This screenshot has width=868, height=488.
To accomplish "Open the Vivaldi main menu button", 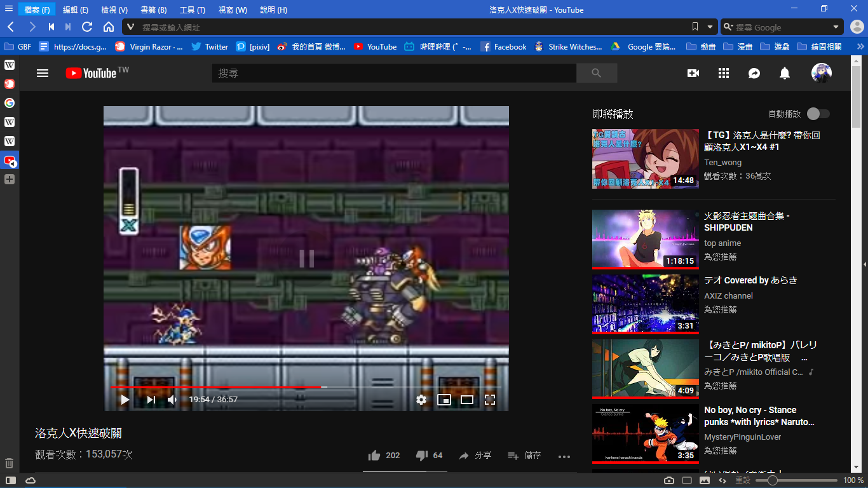I will coord(8,9).
